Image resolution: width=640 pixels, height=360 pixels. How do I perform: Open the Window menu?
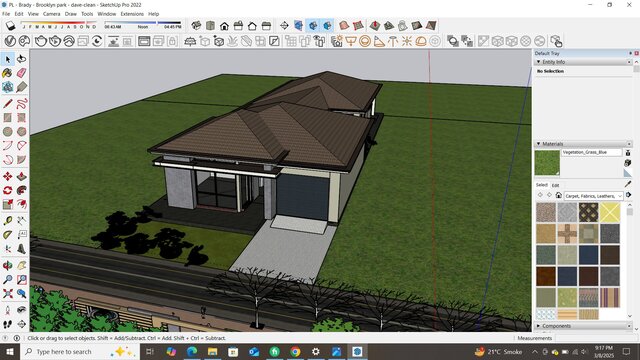pos(107,14)
